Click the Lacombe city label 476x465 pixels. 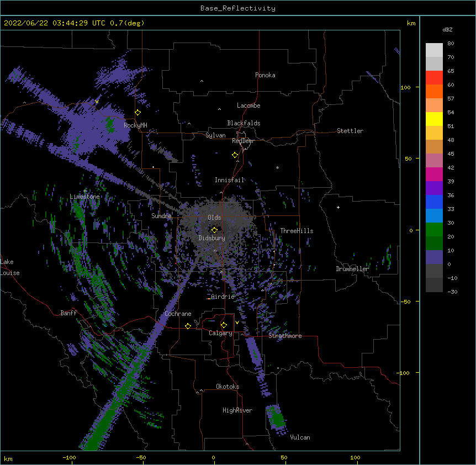pyautogui.click(x=248, y=105)
